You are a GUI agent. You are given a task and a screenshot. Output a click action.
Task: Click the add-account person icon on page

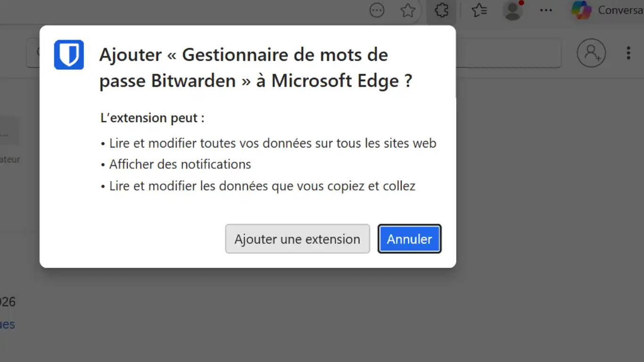click(x=591, y=53)
